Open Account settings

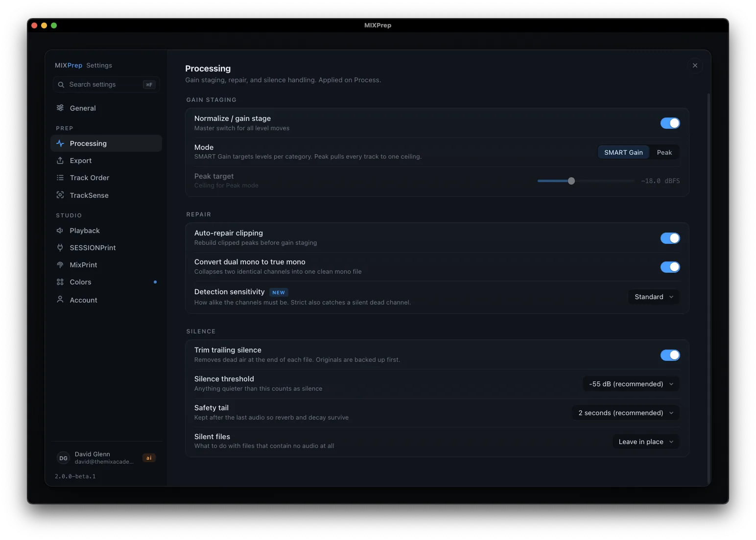(x=106, y=300)
